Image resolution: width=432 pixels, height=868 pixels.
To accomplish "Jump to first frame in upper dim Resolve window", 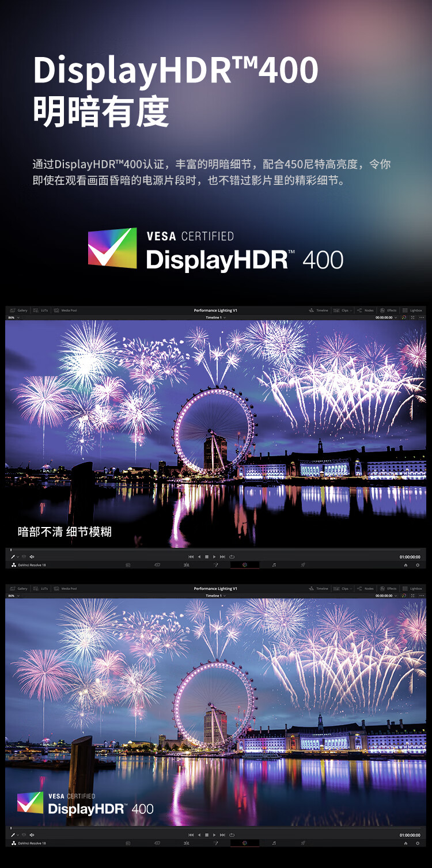I will coord(191,557).
